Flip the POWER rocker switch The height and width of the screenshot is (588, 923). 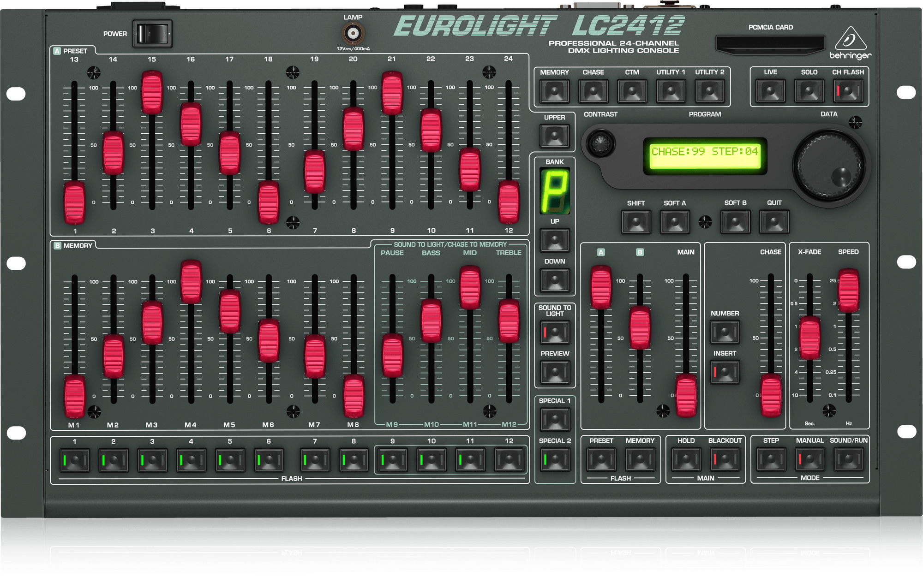coord(152,34)
